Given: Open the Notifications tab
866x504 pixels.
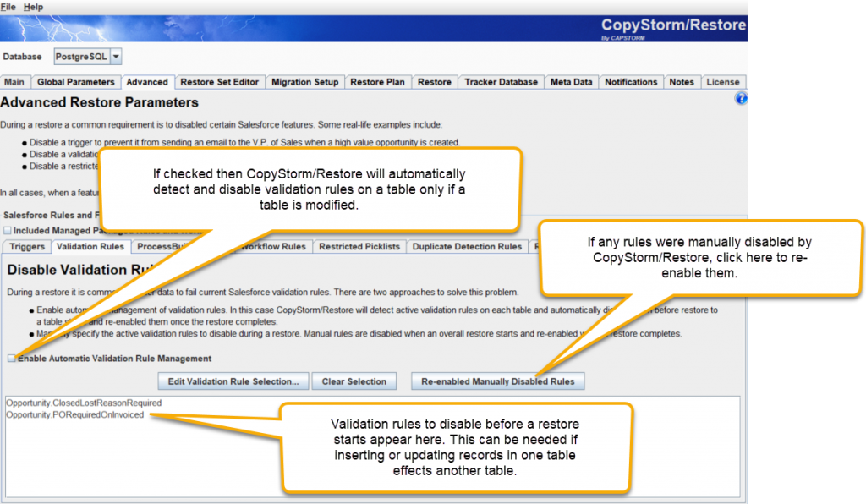Looking at the screenshot, I should pyautogui.click(x=631, y=82).
